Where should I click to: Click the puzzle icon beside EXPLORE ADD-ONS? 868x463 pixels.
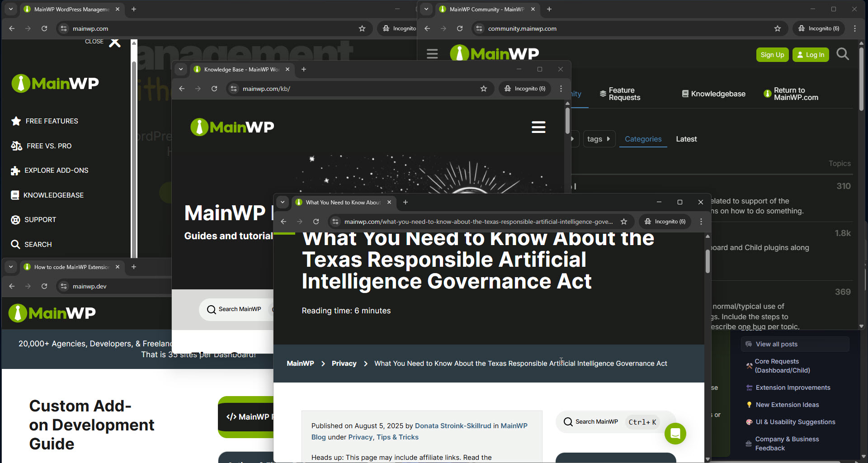click(15, 170)
